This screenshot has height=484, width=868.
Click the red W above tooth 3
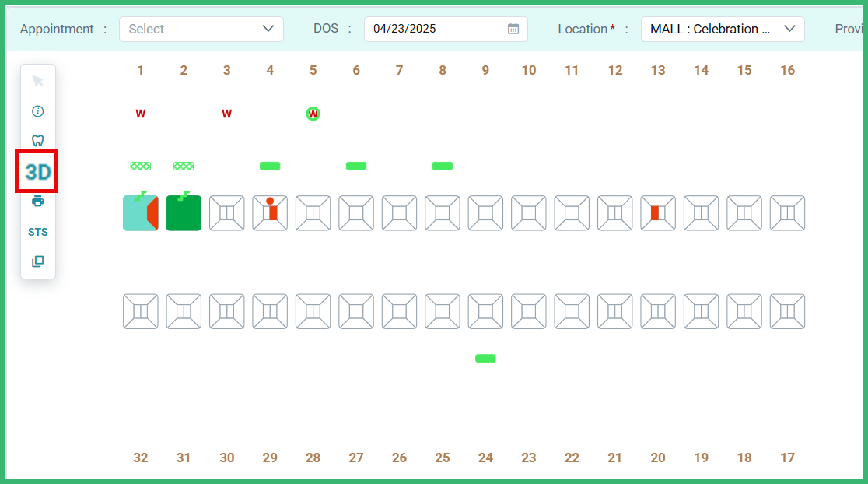[226, 114]
